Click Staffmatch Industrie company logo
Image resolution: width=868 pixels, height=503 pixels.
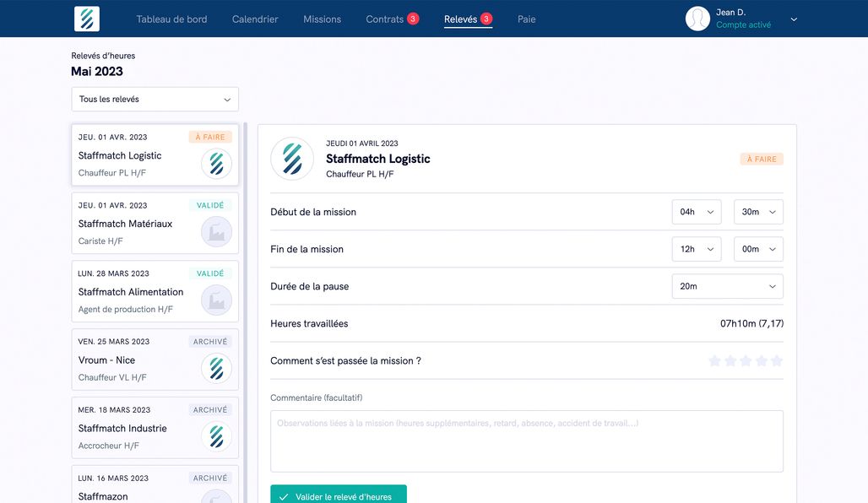(x=216, y=436)
